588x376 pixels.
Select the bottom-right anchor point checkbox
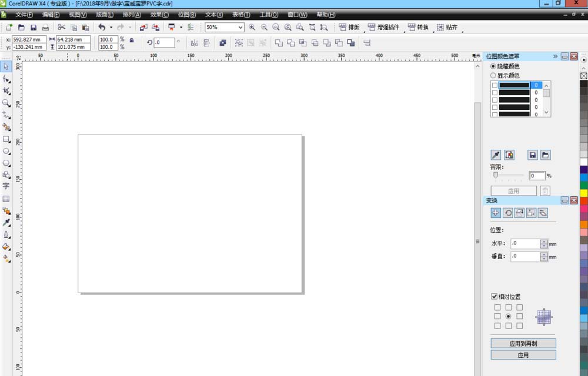[519, 326]
